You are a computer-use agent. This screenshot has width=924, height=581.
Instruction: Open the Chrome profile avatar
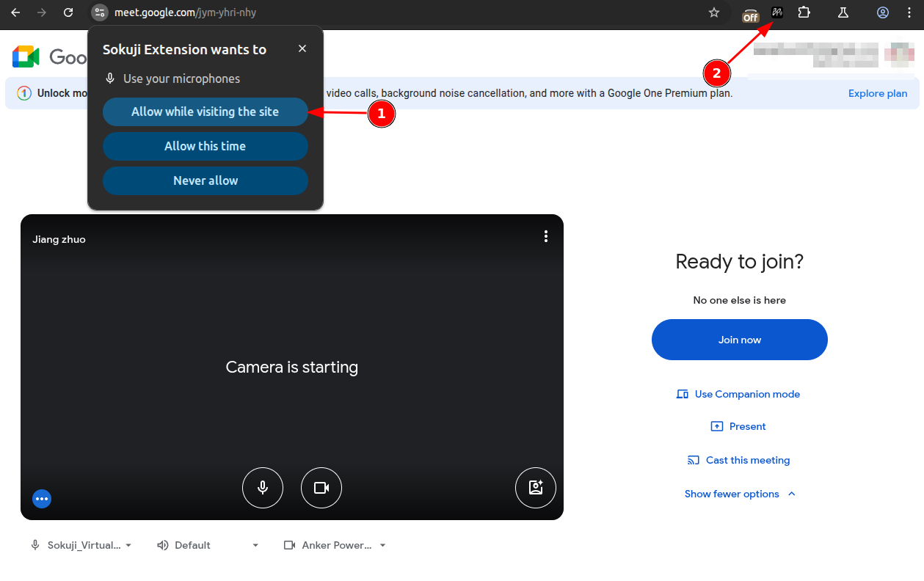[883, 12]
